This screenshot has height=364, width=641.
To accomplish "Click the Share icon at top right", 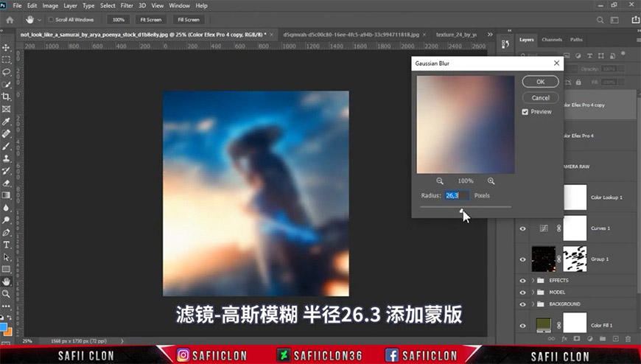I will click(x=636, y=20).
